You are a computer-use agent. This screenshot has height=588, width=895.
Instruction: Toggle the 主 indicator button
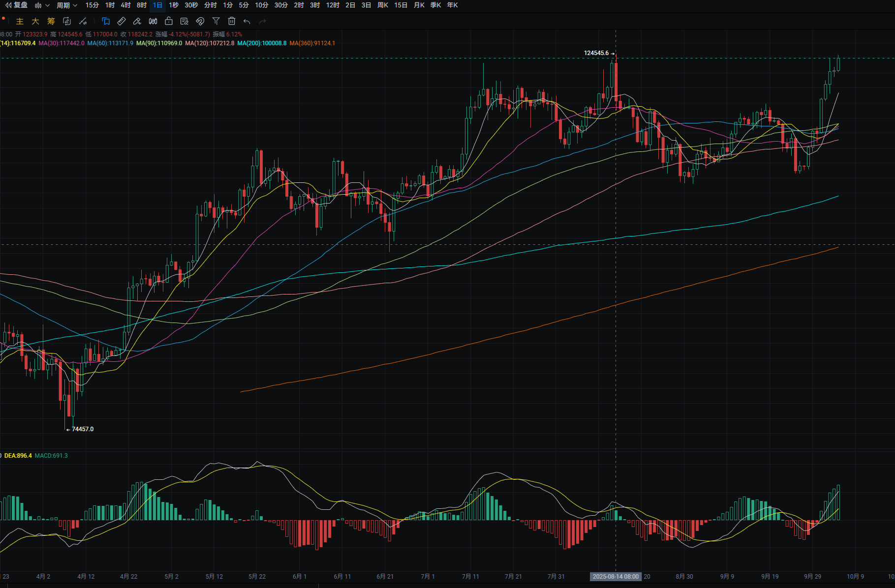click(x=20, y=21)
